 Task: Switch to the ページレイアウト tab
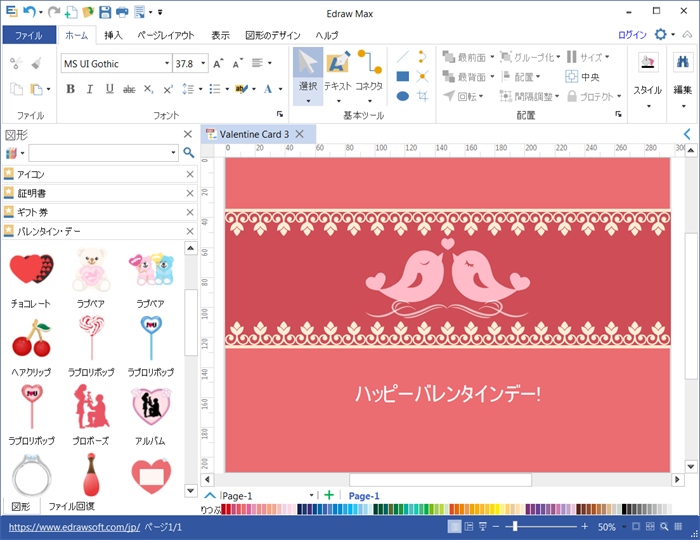tap(167, 35)
